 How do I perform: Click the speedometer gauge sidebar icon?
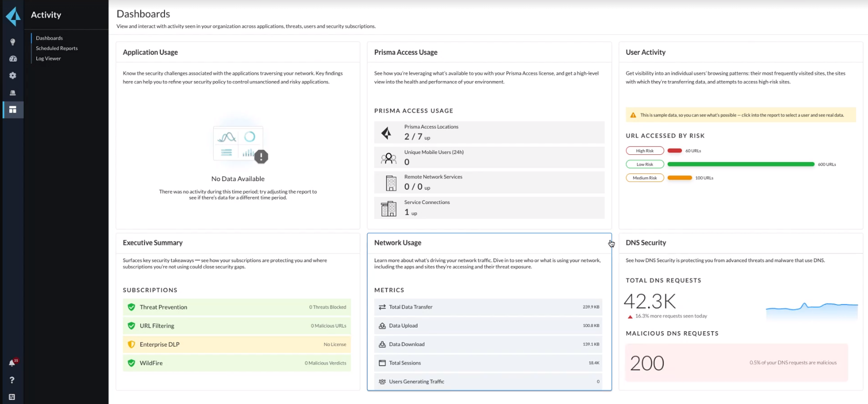tap(13, 59)
